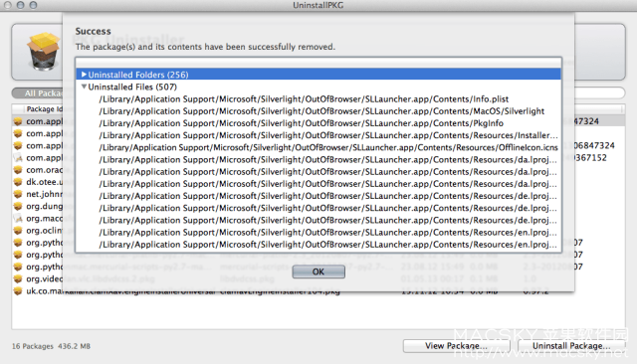The image size is (637, 364).
Task: Click the package icon of the org.oclin row
Action: click(x=18, y=231)
